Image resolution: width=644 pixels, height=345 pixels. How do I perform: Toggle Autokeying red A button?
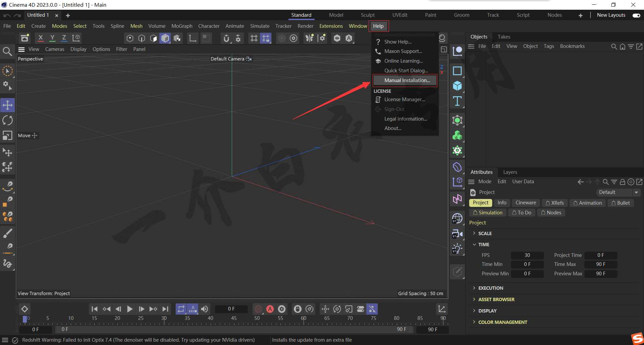point(270,309)
